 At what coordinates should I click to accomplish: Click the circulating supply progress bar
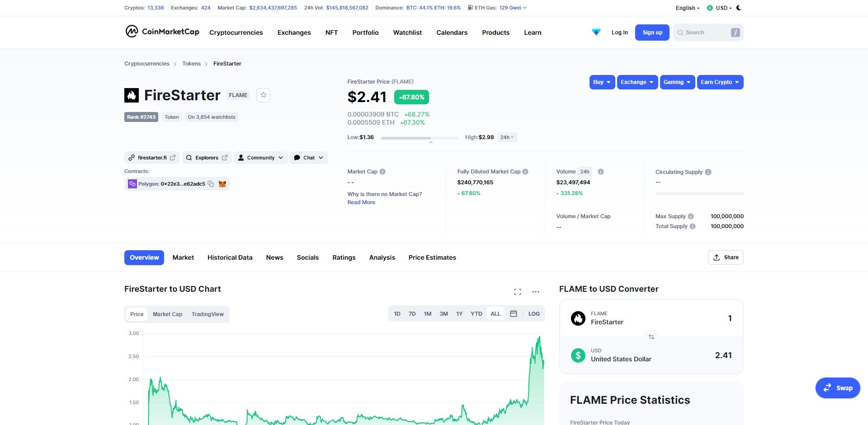(699, 194)
